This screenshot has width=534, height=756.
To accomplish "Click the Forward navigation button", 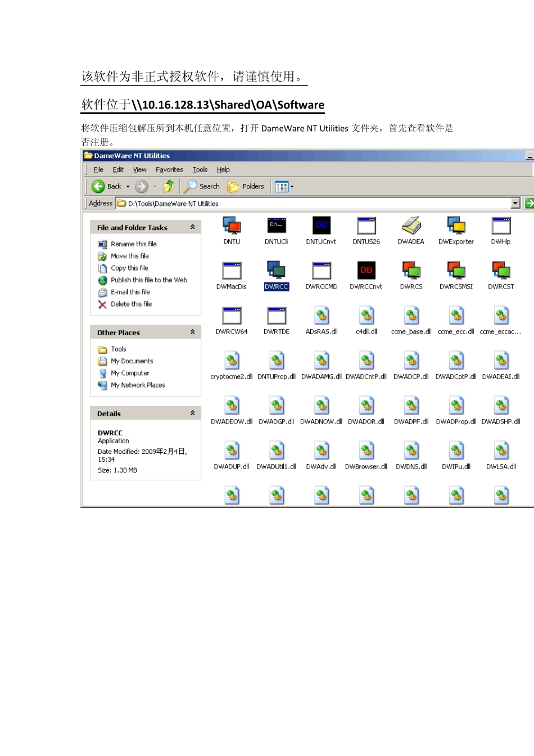I will (142, 186).
